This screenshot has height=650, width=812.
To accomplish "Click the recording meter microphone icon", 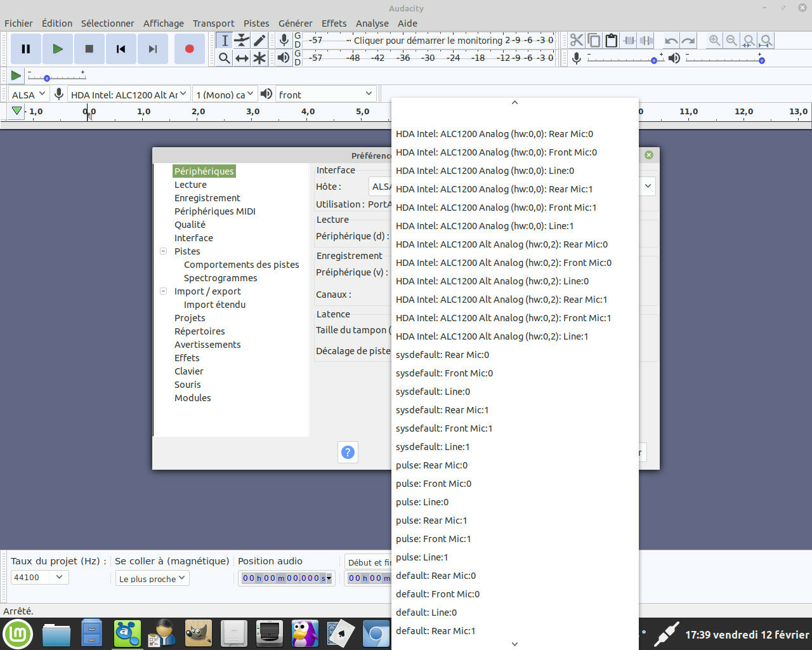I will point(284,40).
